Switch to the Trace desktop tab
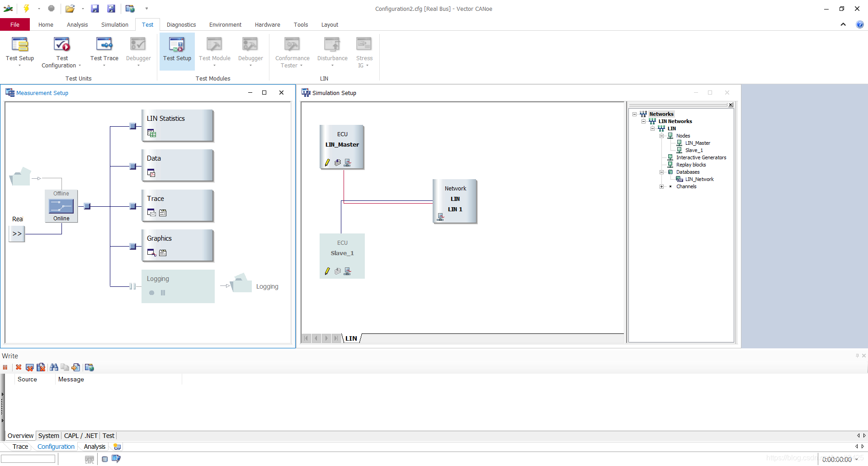868x466 pixels. [20, 447]
